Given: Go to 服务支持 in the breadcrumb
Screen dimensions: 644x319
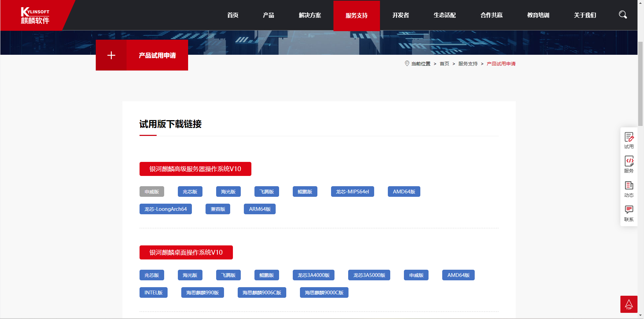Looking at the screenshot, I should (468, 64).
